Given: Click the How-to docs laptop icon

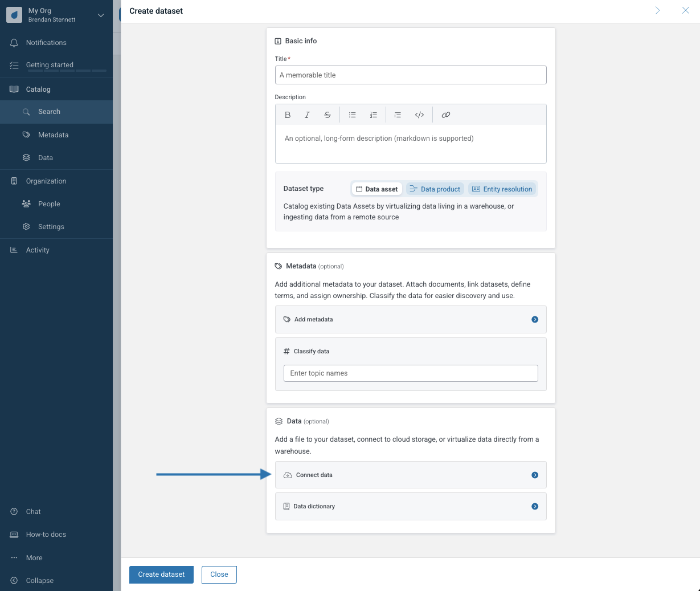Looking at the screenshot, I should click(x=14, y=535).
